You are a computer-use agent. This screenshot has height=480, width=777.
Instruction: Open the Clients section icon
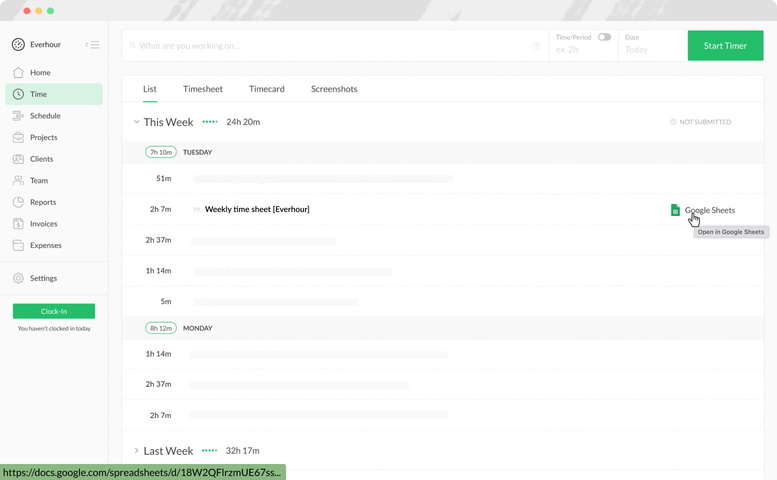18,159
